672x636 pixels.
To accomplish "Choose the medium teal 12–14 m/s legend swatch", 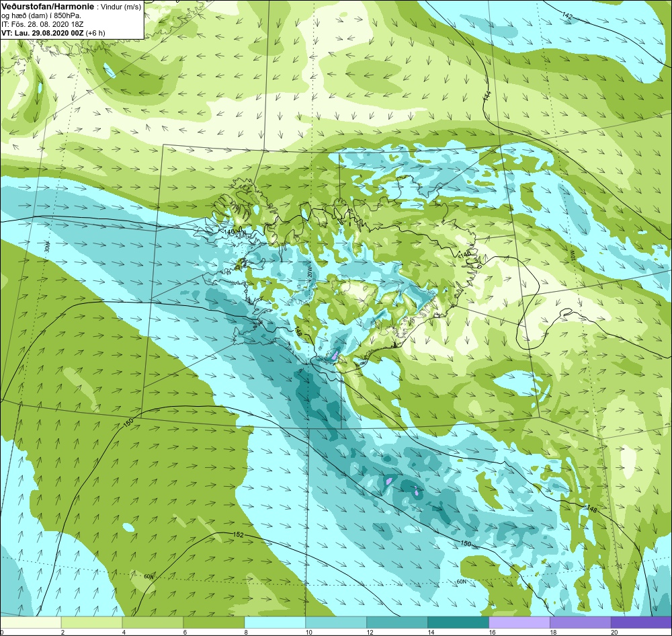I will (397, 623).
